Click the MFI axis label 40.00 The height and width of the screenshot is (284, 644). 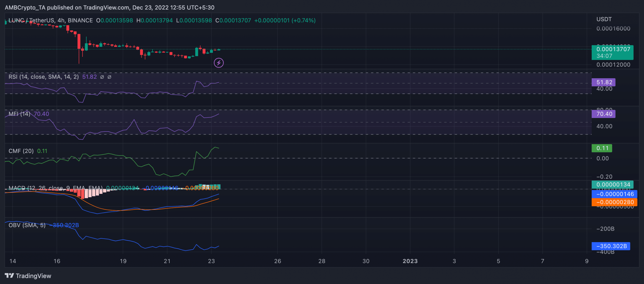(x=604, y=126)
